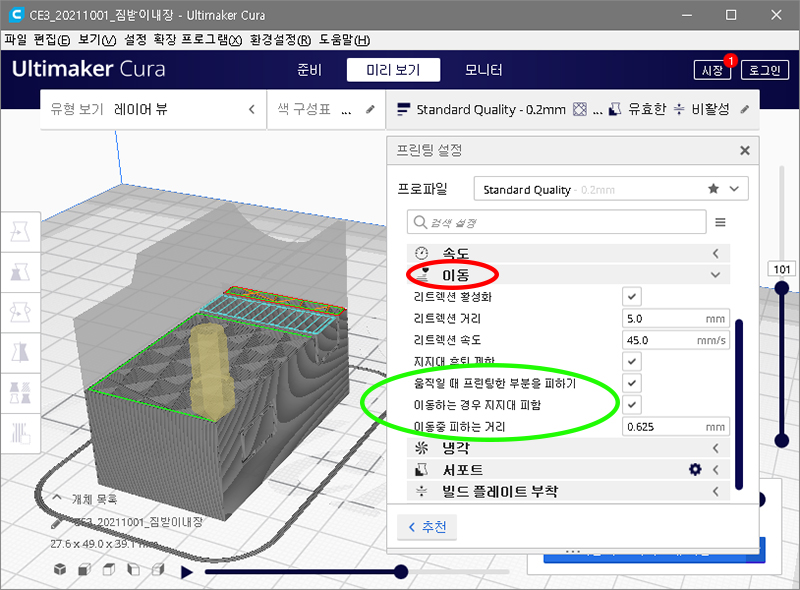
Task: Switch to right side view icon
Action: point(158,569)
